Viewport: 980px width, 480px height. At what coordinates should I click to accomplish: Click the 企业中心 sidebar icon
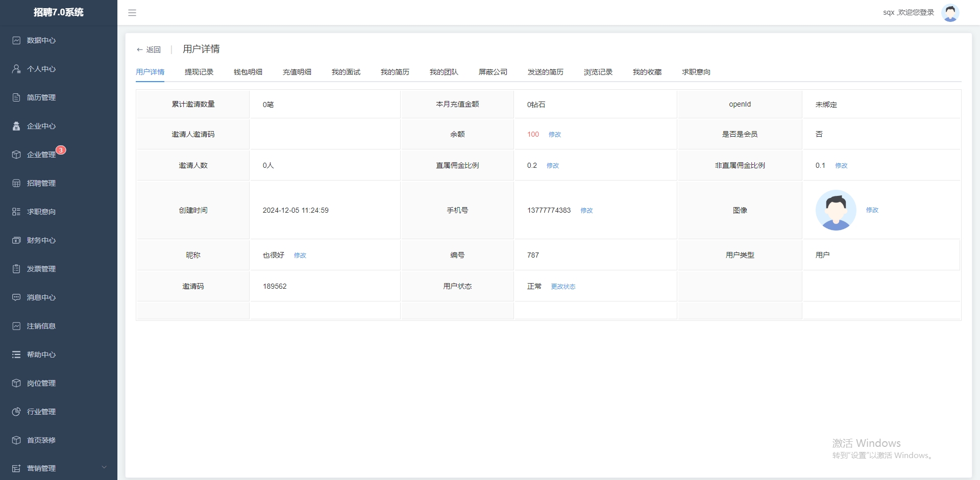(x=17, y=126)
